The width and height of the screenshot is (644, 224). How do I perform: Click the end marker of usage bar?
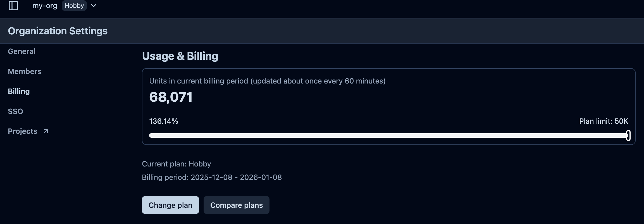tap(628, 135)
